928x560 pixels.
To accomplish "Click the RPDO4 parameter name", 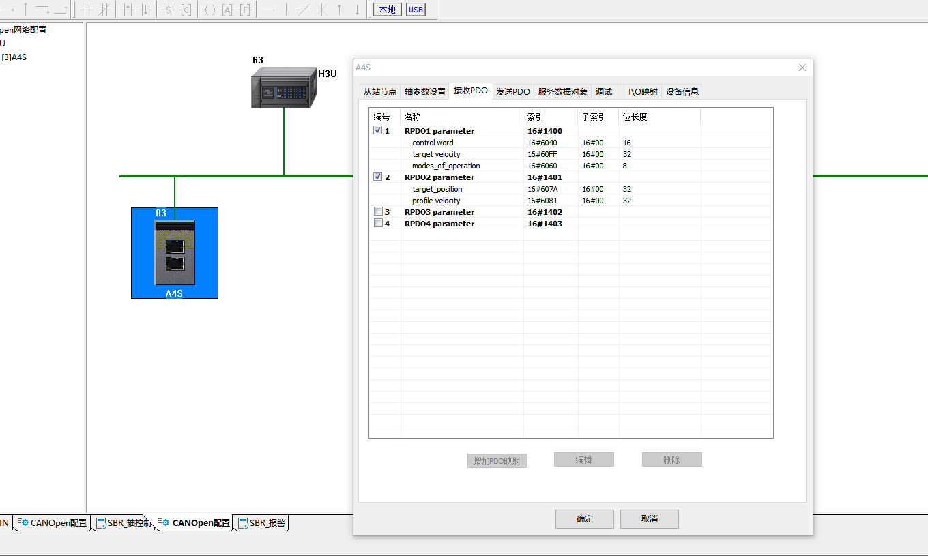I will [439, 224].
